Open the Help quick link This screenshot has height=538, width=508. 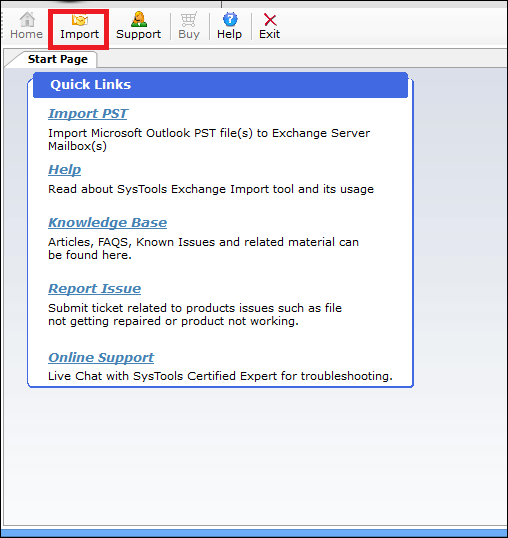tap(64, 170)
